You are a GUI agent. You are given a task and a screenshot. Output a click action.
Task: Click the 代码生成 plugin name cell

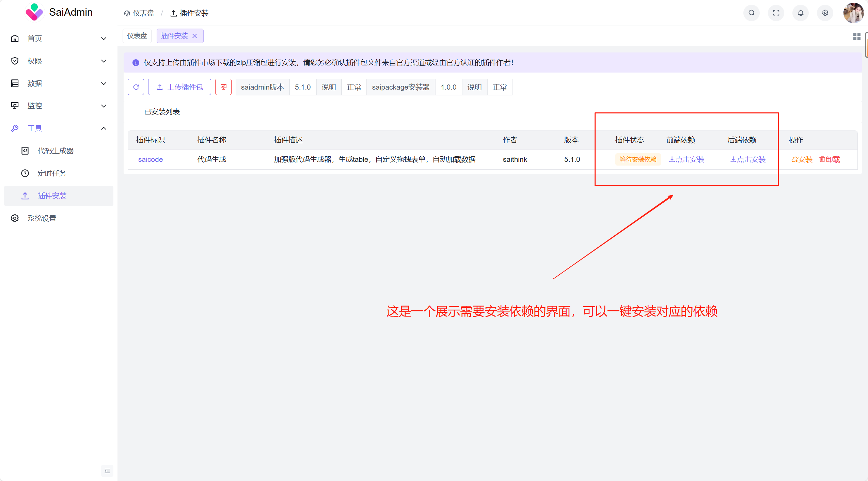pos(212,159)
